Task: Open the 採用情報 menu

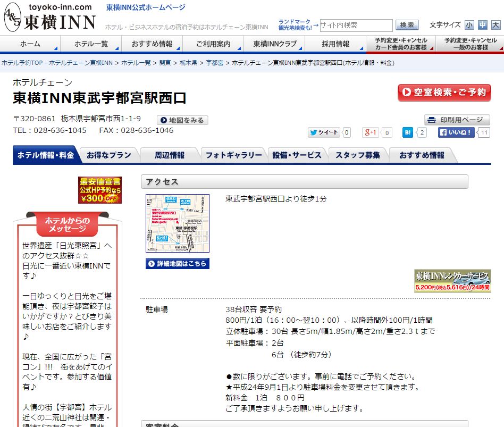Action: point(335,44)
